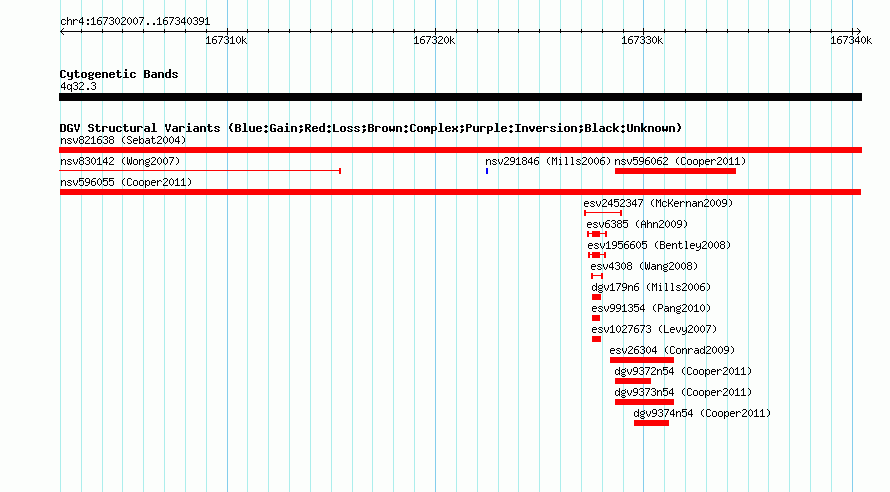Select the nsv821638 red loss bar
The image size is (890, 492).
(x=460, y=150)
